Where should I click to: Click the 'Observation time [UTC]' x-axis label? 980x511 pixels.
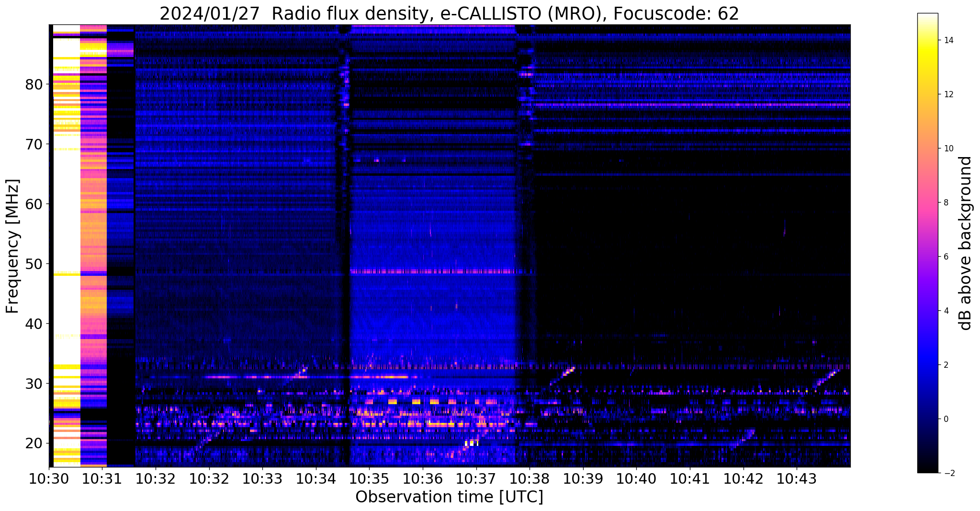coord(449,497)
